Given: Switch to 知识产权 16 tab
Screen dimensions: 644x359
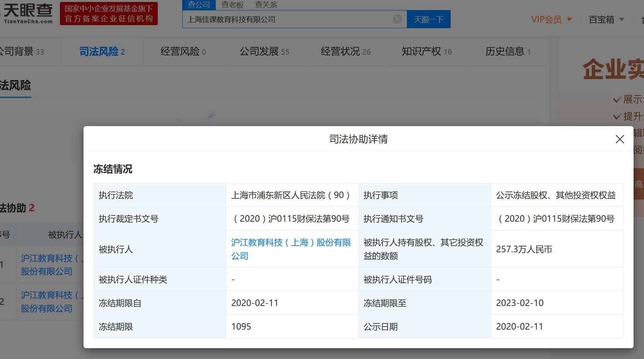Looking at the screenshot, I should tap(427, 51).
